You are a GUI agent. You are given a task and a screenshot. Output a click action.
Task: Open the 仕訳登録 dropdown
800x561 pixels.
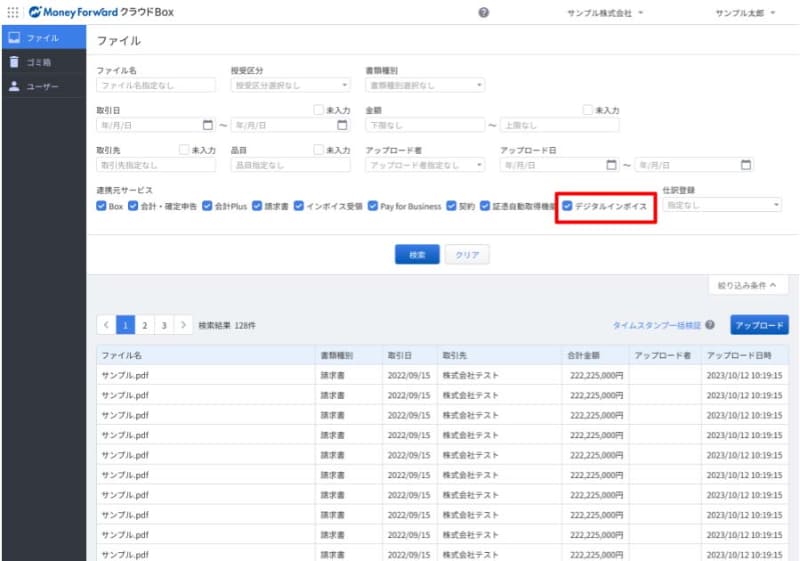point(722,205)
